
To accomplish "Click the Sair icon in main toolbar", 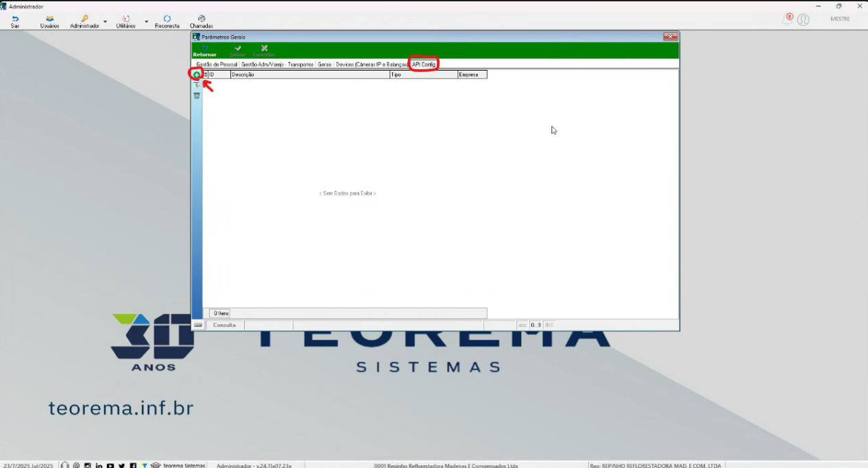I will coord(15,22).
